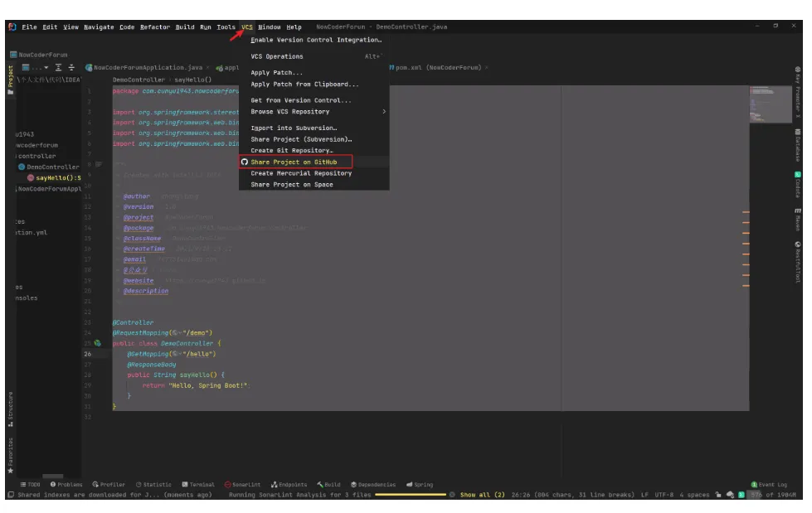The height and width of the screenshot is (513, 812).
Task: Open Key Promoter X side panel
Action: click(798, 92)
